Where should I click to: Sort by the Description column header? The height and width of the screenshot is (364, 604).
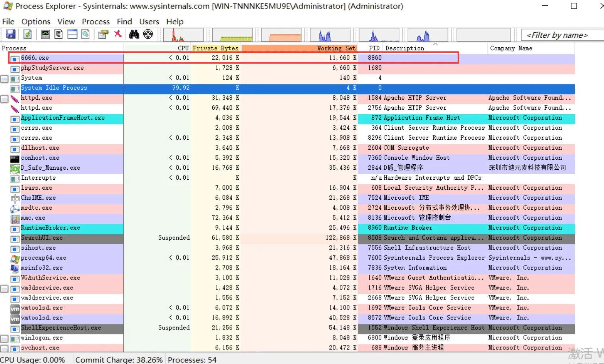point(435,48)
